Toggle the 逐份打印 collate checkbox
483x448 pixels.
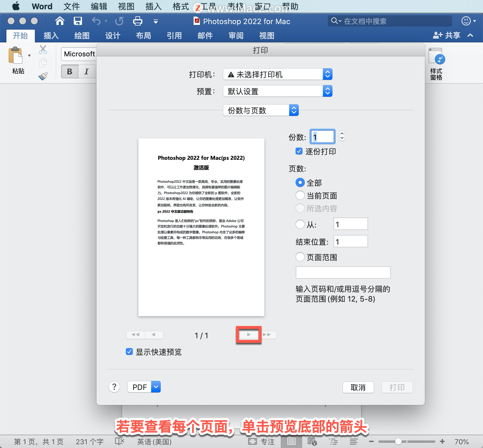click(x=299, y=151)
